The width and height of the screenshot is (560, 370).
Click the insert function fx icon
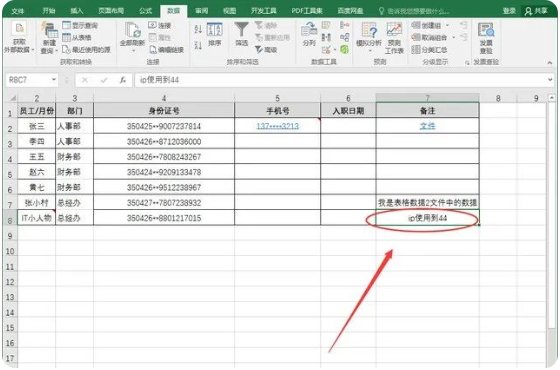(123, 80)
